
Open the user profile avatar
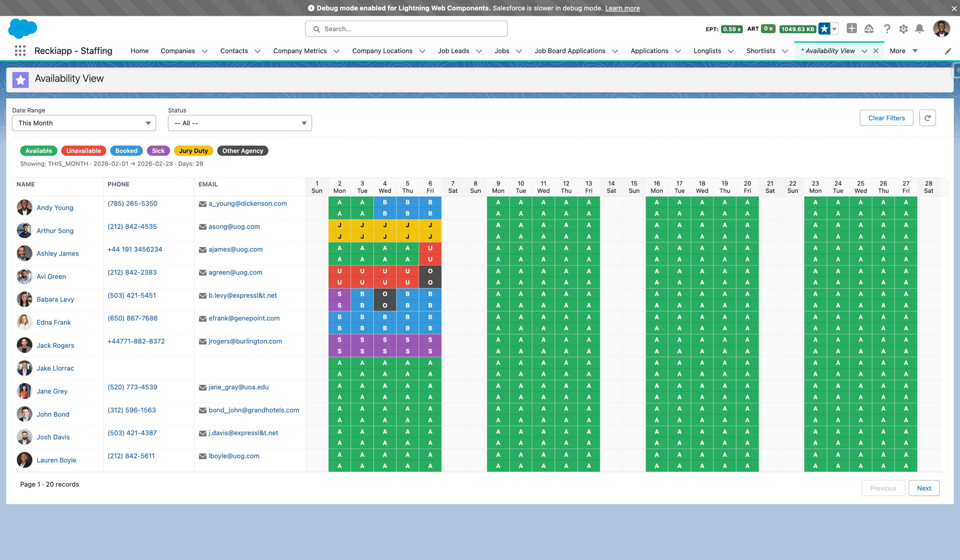(941, 29)
